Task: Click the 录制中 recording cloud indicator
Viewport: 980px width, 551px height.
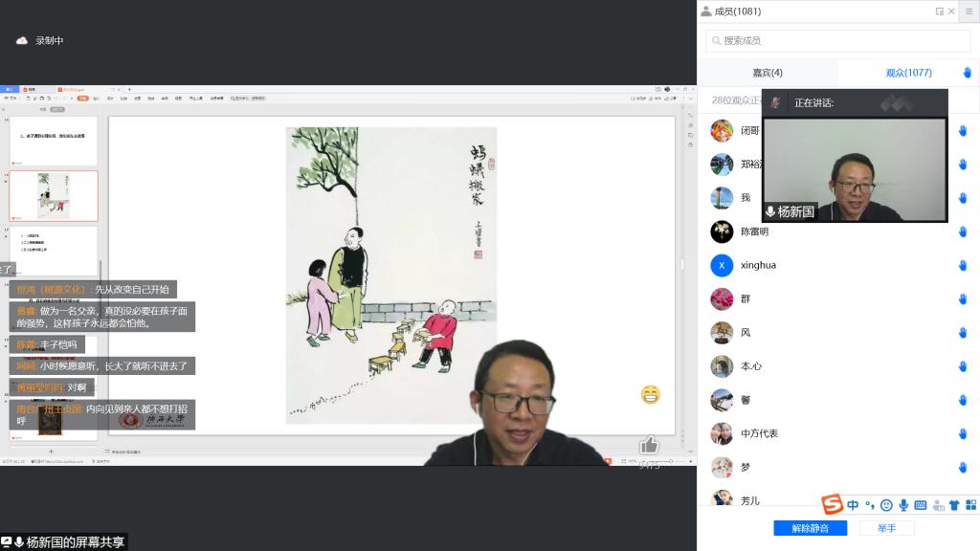Action: pos(39,40)
